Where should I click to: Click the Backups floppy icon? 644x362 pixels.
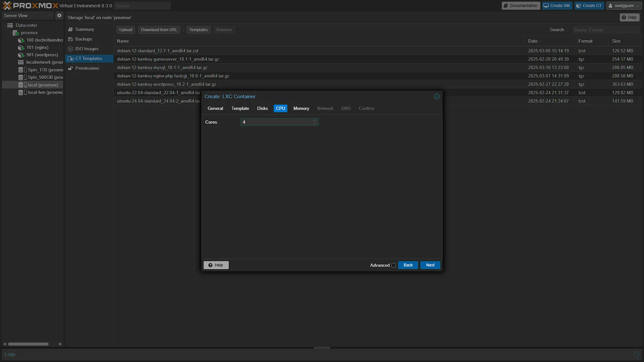[x=70, y=39]
